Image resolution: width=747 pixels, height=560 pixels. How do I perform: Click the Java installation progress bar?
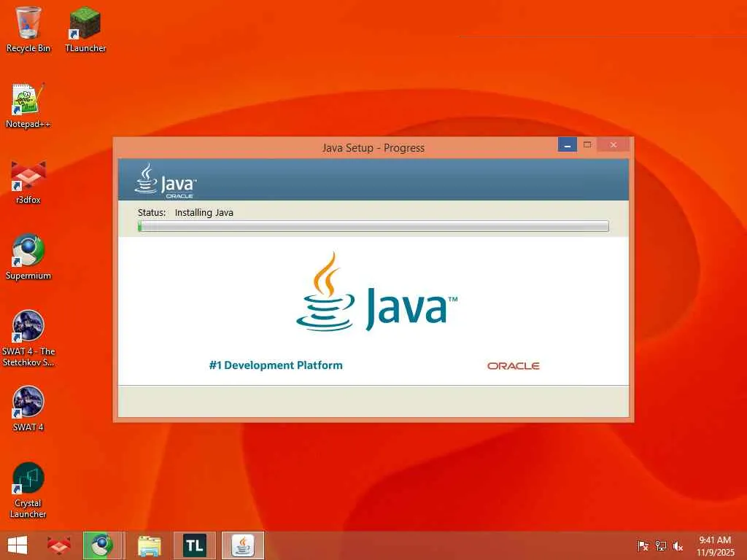point(373,226)
